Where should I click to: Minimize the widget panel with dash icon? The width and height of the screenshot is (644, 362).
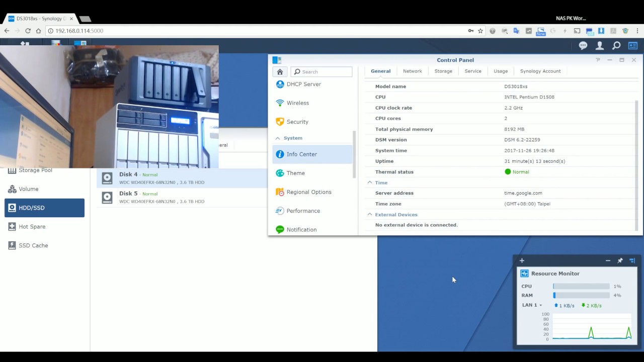(x=608, y=260)
